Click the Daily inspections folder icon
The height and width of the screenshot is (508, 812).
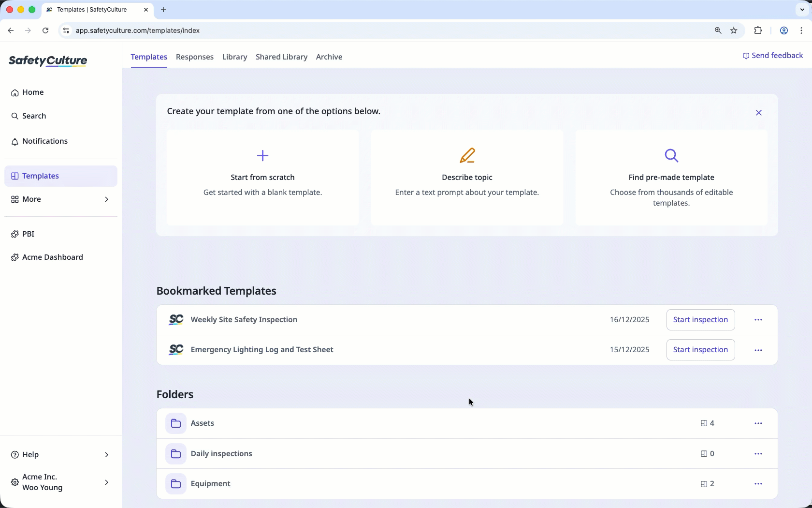tap(176, 454)
